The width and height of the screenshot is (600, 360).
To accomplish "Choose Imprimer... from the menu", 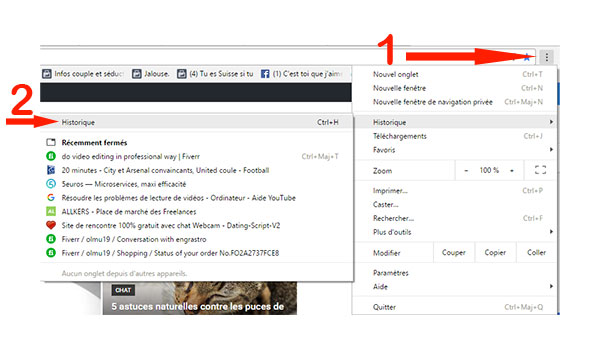I will point(455,191).
